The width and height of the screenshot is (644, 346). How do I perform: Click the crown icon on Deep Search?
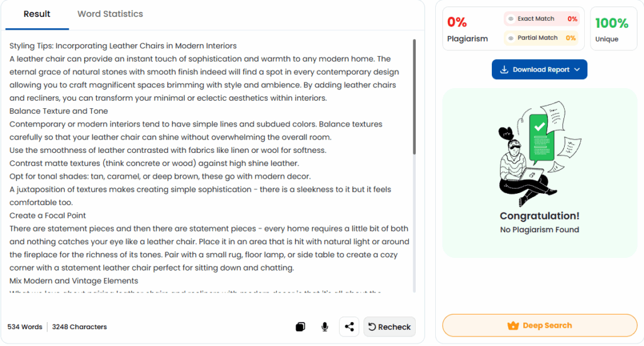click(513, 326)
